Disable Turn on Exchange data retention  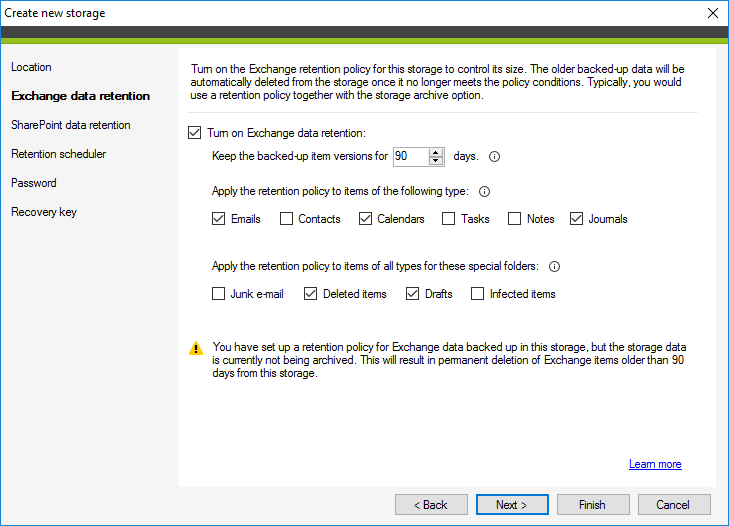coord(194,132)
